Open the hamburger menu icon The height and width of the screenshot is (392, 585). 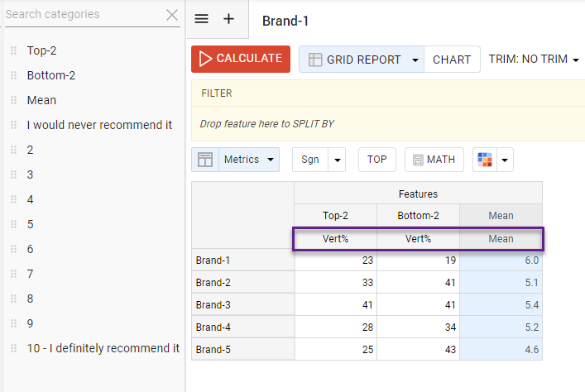[x=202, y=20]
